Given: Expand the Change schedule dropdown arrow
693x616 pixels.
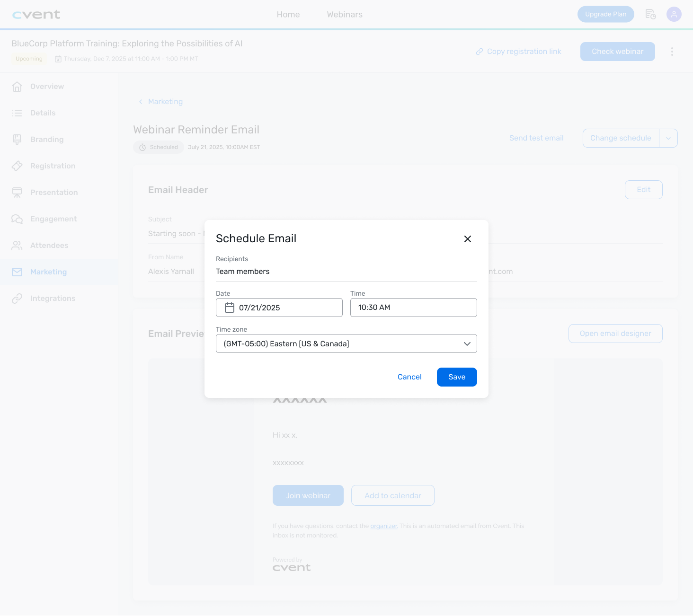Looking at the screenshot, I should coord(668,138).
